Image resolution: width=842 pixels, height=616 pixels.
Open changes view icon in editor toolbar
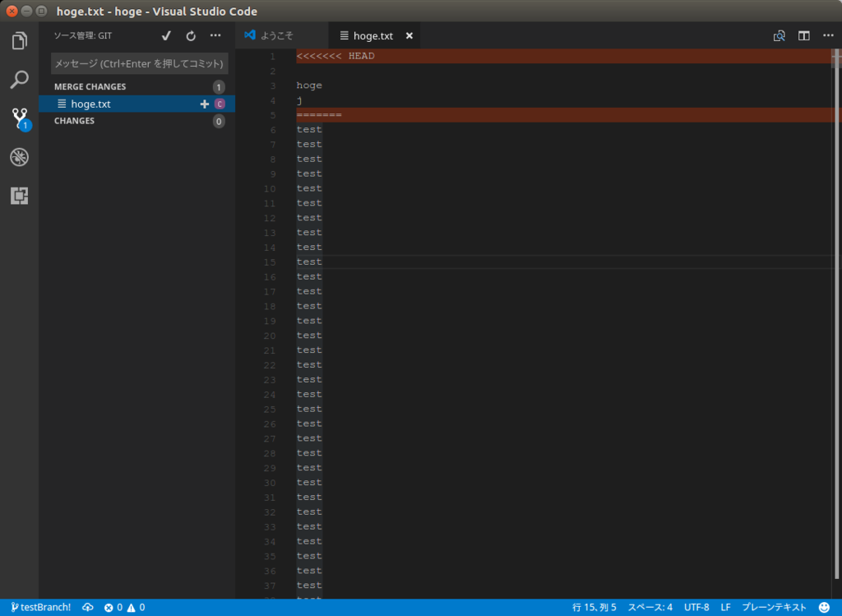pyautogui.click(x=780, y=36)
